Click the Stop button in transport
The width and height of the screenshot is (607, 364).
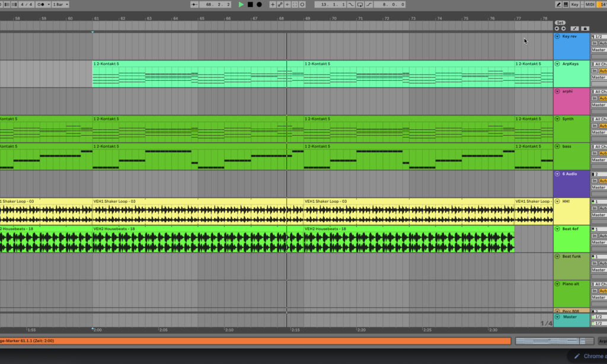pos(250,5)
